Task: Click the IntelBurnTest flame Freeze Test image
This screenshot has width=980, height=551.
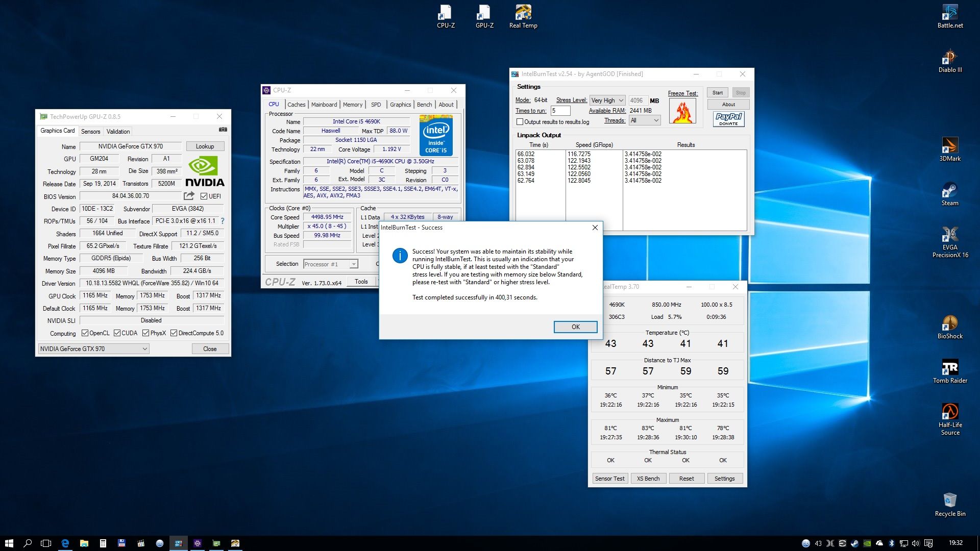Action: click(x=682, y=111)
